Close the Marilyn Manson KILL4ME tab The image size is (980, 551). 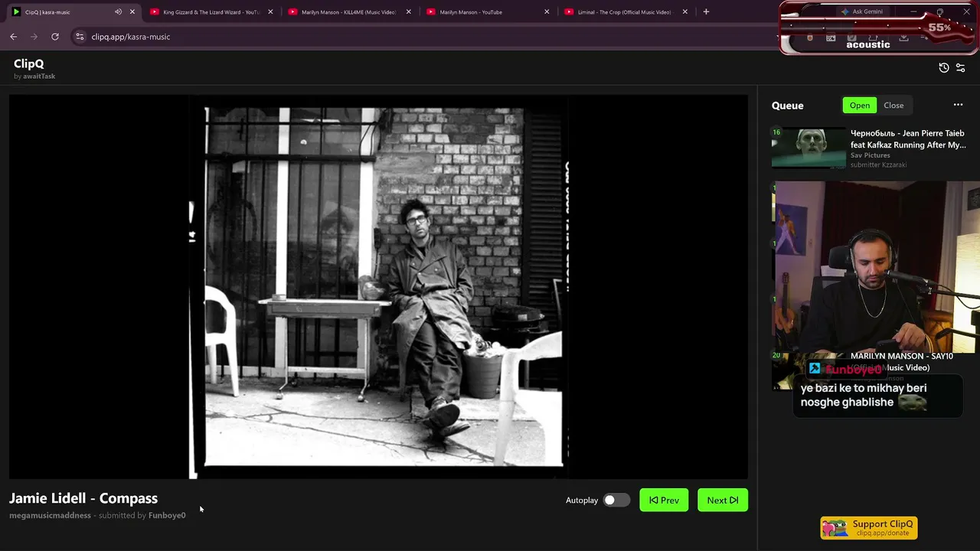click(x=409, y=12)
